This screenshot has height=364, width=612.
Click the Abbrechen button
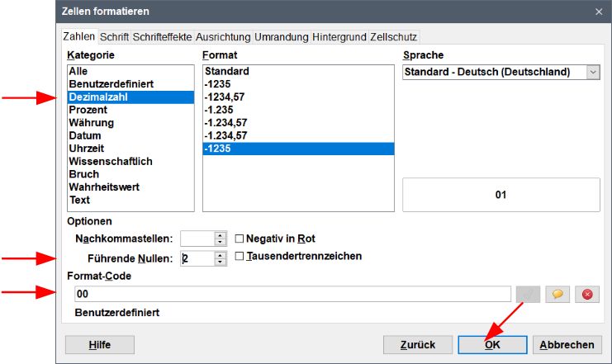point(567,345)
